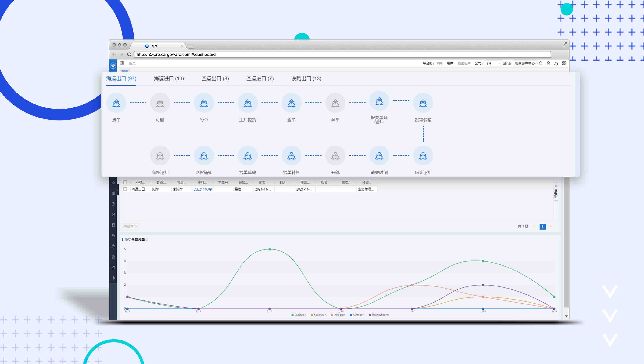Toggle SeaImport series in chart legend

(319, 315)
